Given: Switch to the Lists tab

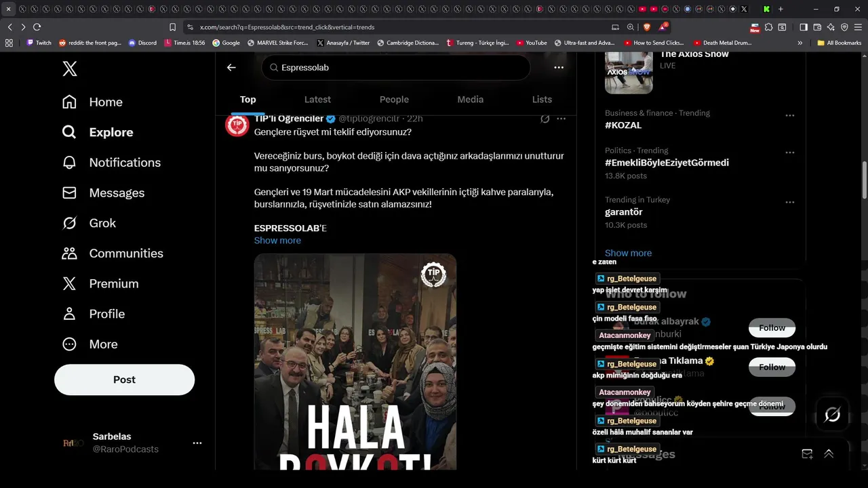Looking at the screenshot, I should tap(542, 99).
